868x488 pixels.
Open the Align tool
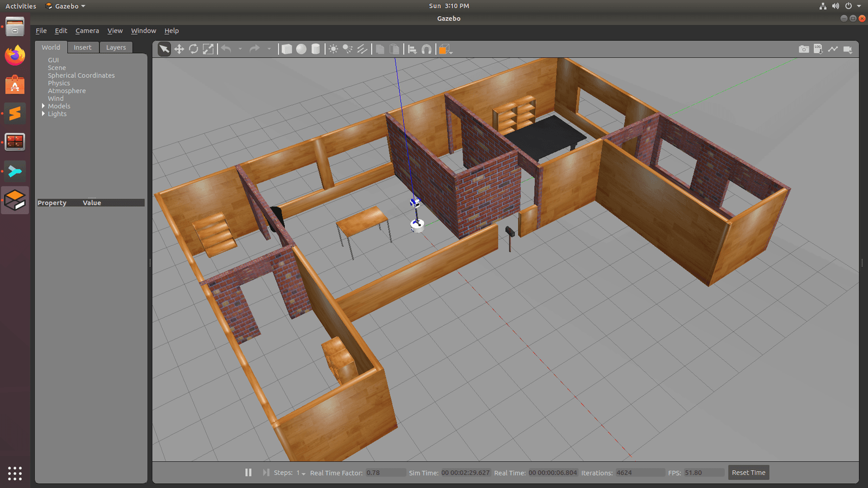coord(412,49)
